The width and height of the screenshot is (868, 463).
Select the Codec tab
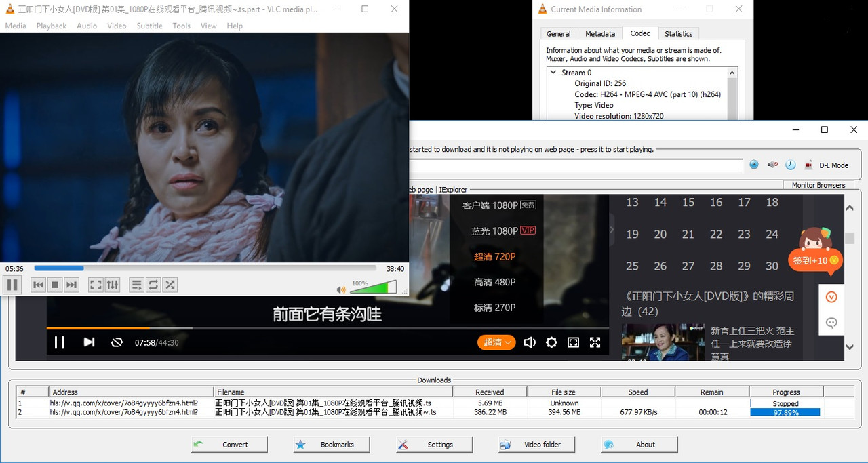640,33
